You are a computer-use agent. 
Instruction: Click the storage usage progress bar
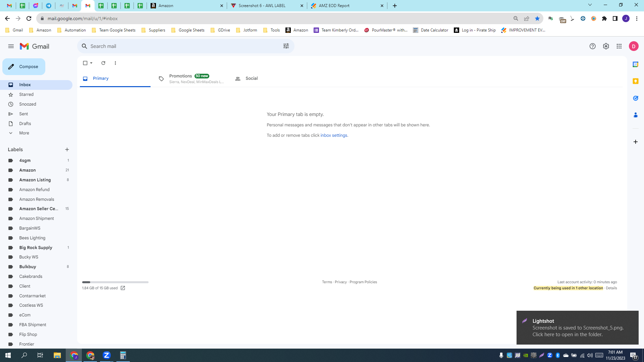pos(115,282)
